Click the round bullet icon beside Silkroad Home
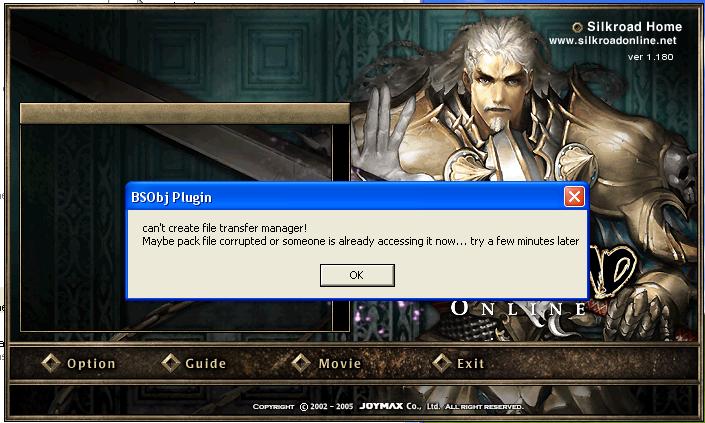 point(577,27)
